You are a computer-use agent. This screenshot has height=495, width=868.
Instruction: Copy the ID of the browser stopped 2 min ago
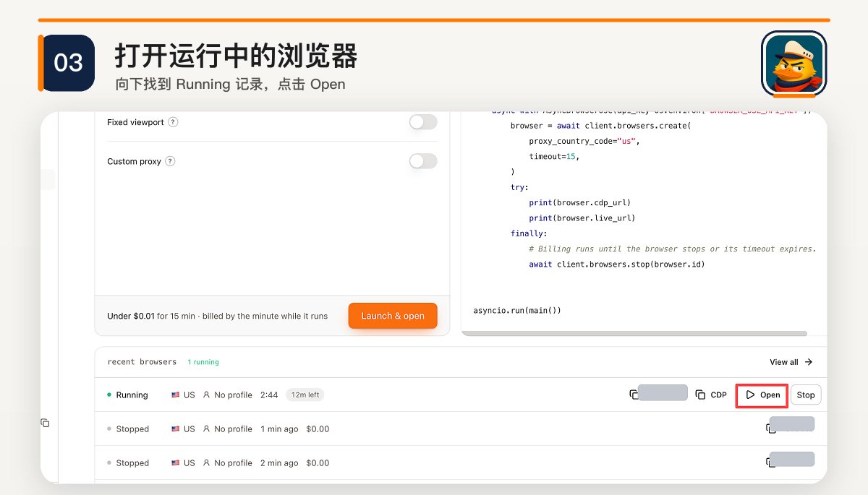pos(770,462)
